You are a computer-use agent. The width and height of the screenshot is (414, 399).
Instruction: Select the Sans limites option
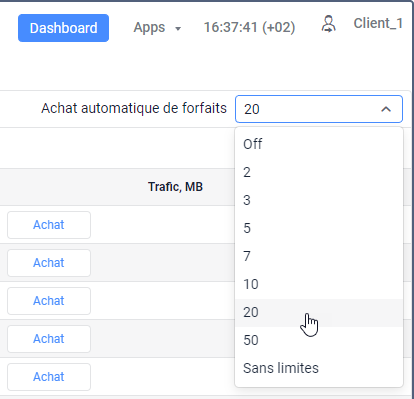319,368
